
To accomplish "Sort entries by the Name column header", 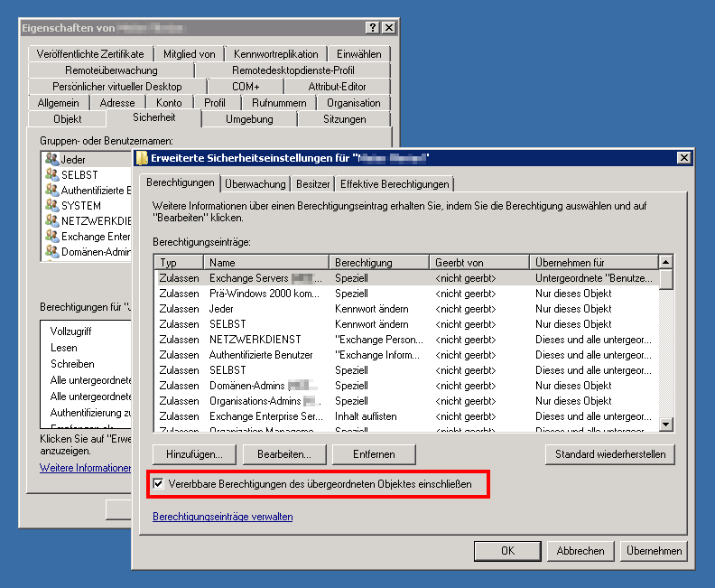I will coord(266,262).
